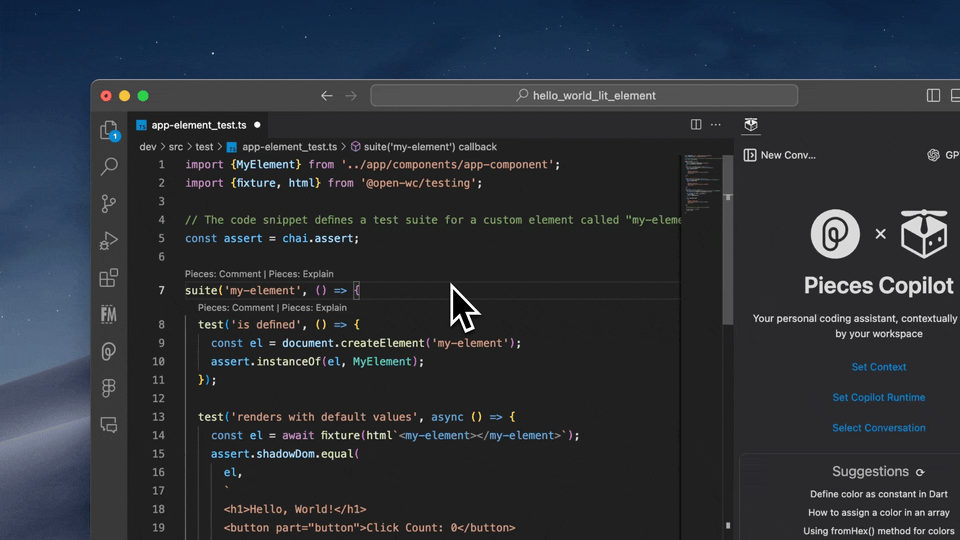
Task: Select the Pieces Copilot panel tab icon
Action: click(x=751, y=124)
